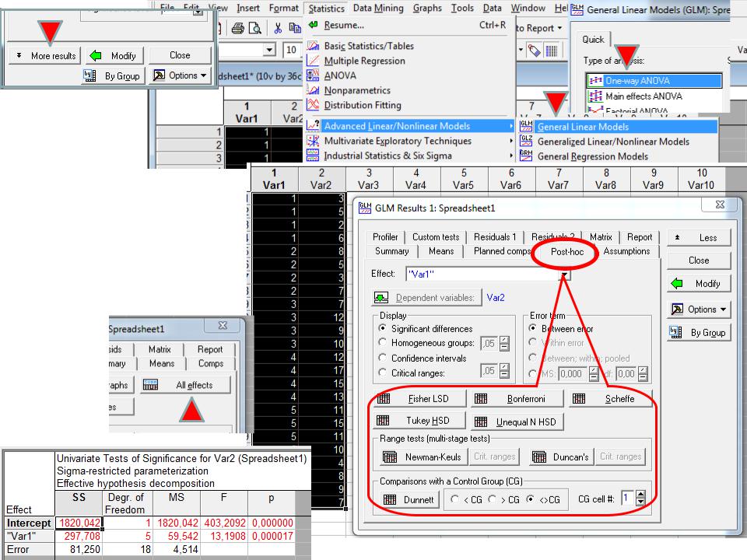Image resolution: width=747 pixels, height=560 pixels.
Task: Open the Statistics menu
Action: click(x=326, y=8)
